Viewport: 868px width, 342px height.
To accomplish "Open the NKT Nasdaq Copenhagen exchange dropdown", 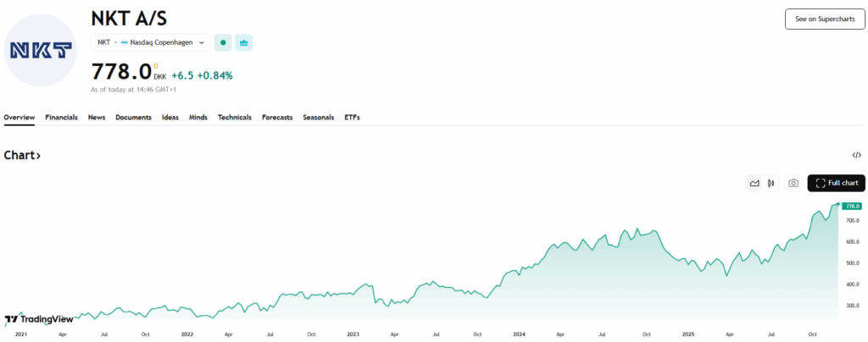I will tap(151, 42).
